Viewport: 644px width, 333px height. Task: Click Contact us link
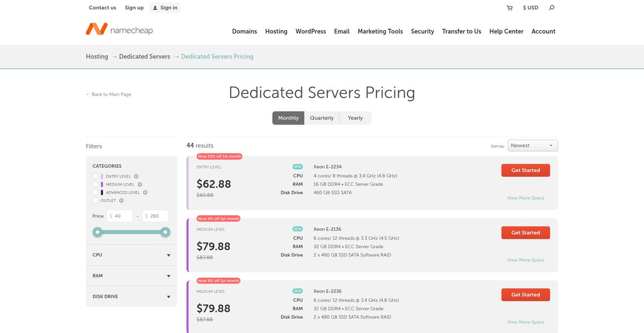click(103, 8)
